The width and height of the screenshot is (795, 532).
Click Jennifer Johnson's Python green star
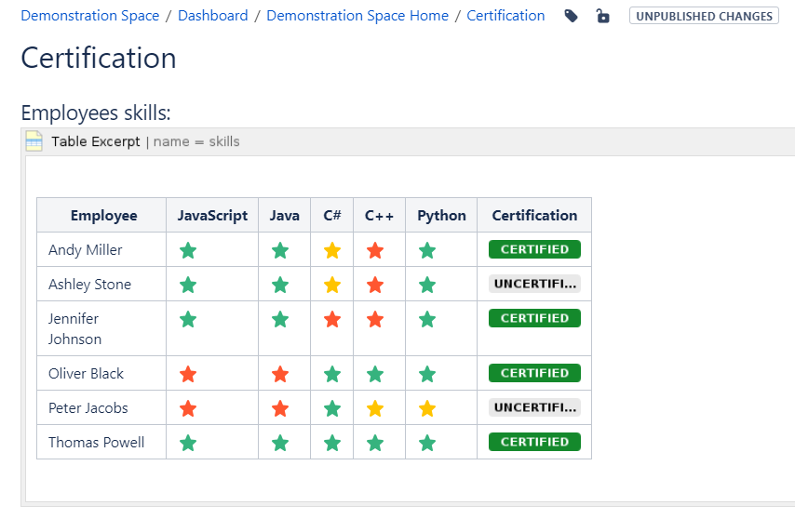coord(427,319)
